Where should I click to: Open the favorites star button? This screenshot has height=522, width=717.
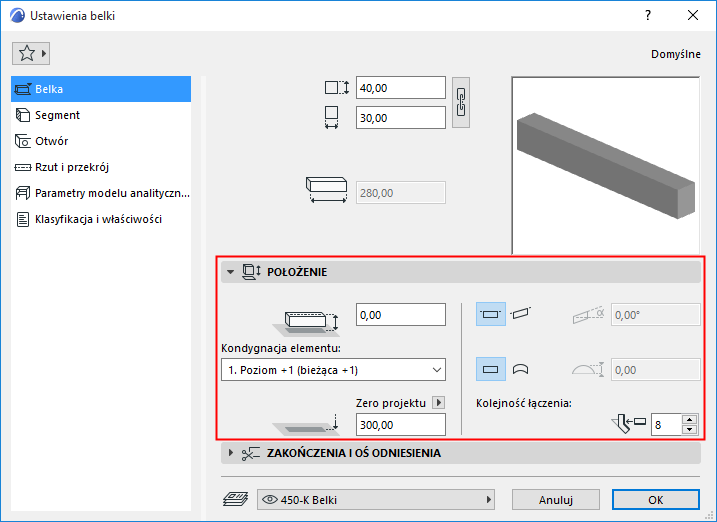pyautogui.click(x=31, y=53)
